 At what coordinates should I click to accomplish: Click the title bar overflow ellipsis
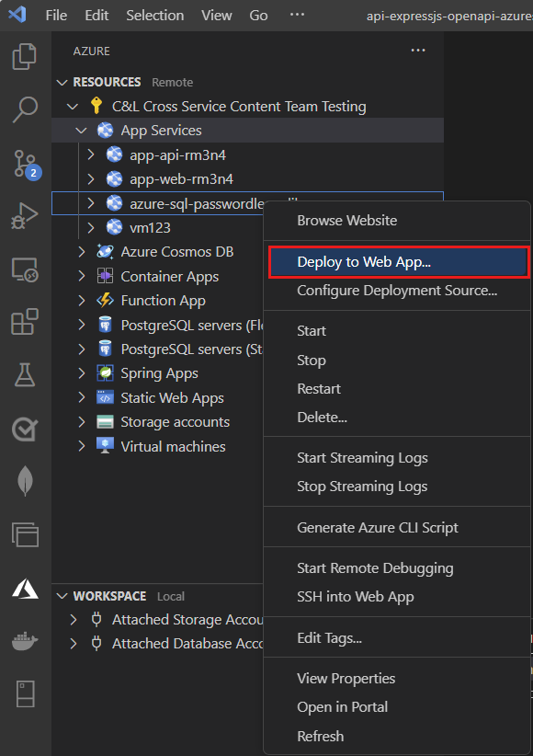(297, 15)
